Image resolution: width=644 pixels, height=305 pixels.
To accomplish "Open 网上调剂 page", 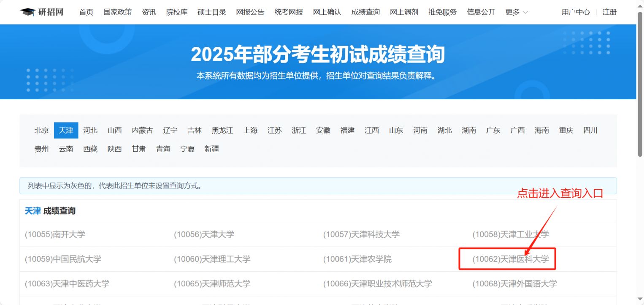I will pos(404,12).
